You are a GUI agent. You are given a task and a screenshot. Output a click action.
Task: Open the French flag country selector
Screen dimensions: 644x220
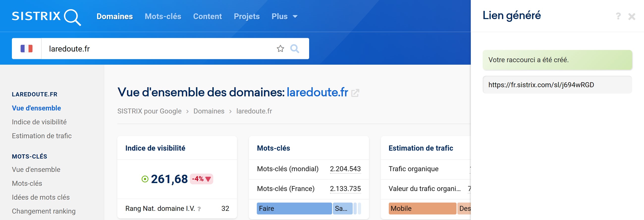(27, 49)
